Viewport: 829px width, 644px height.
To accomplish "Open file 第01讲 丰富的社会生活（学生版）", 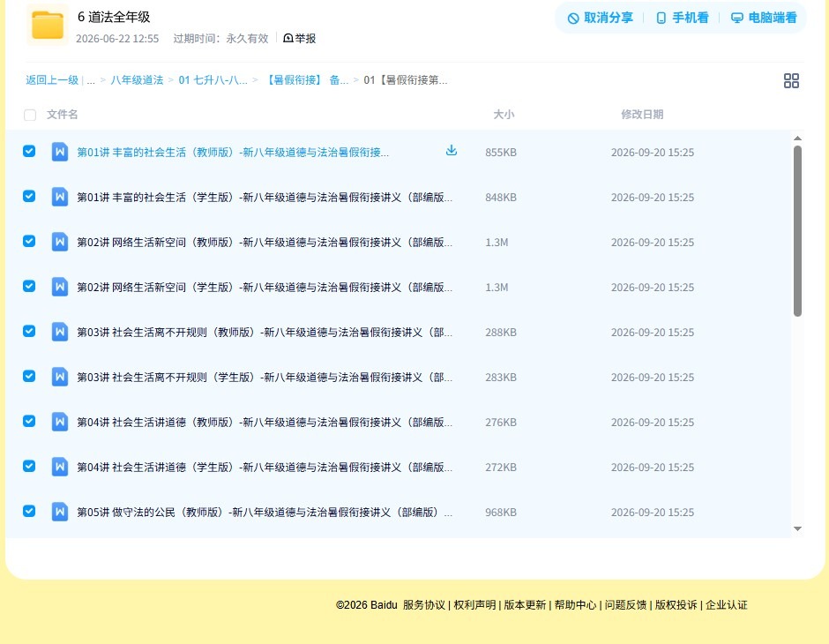I will [x=265, y=198].
